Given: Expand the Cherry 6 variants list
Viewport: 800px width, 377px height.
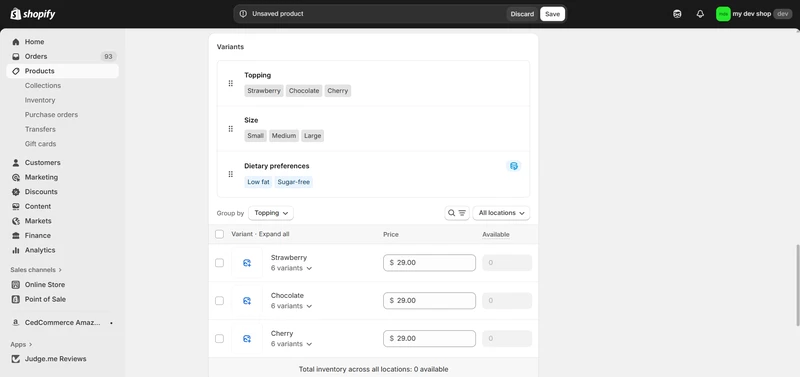Looking at the screenshot, I should click(x=291, y=344).
